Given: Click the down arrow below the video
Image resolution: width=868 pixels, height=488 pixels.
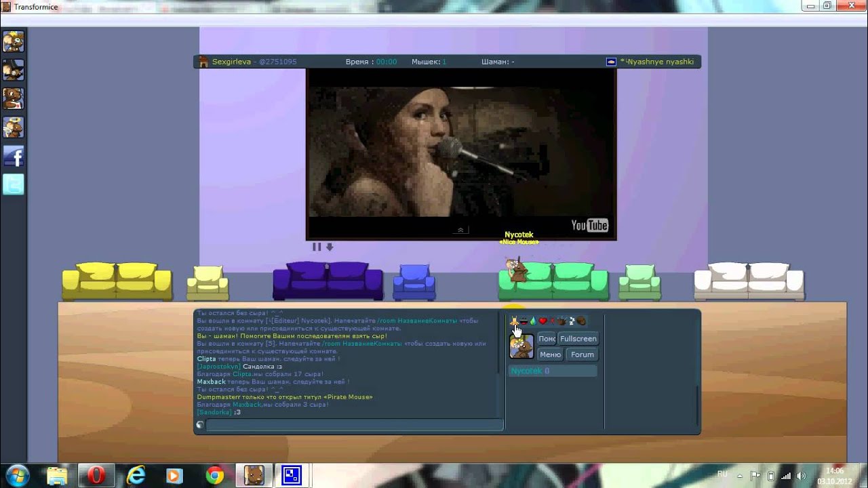Looking at the screenshot, I should coord(330,247).
